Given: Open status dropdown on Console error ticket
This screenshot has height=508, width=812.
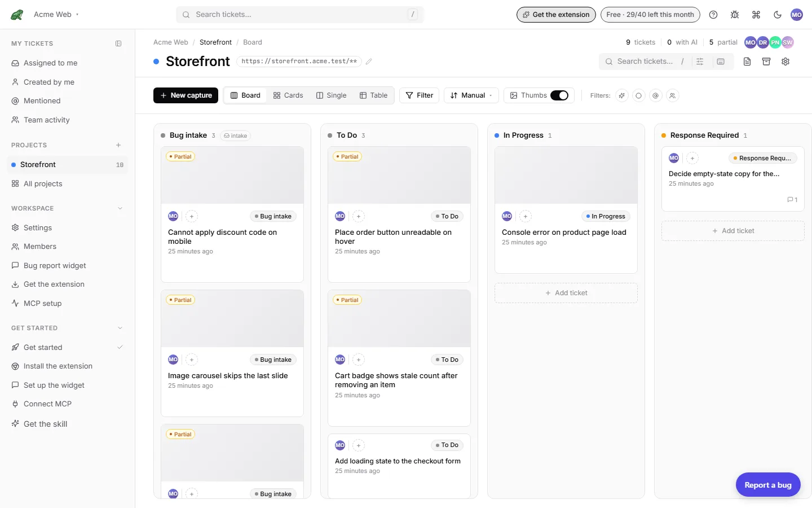Looking at the screenshot, I should click(605, 216).
